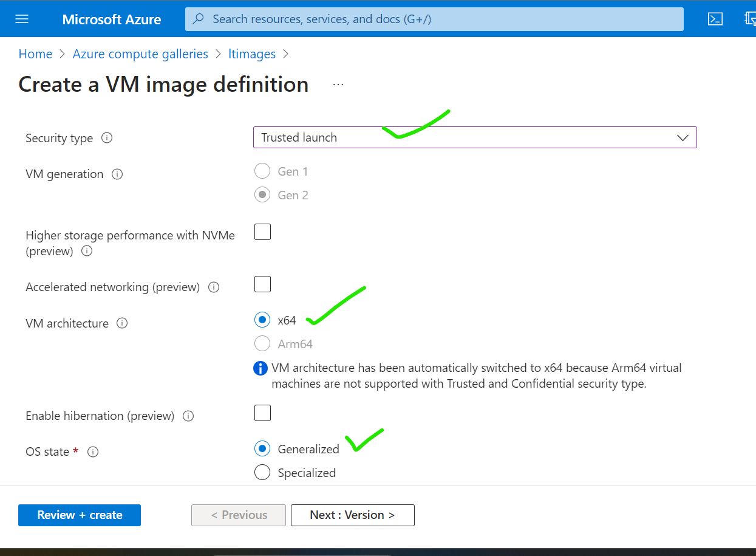Click the Review + create button
Viewport: 756px width, 556px height.
80,515
